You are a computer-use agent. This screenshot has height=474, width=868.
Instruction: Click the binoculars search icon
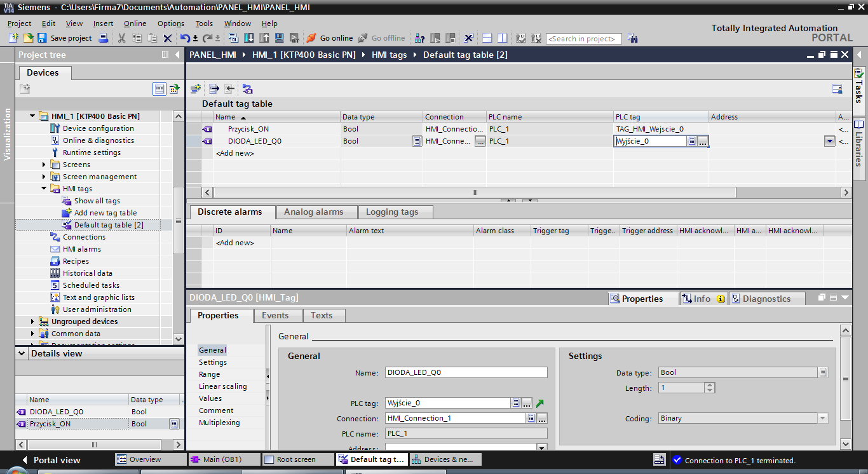[632, 39]
